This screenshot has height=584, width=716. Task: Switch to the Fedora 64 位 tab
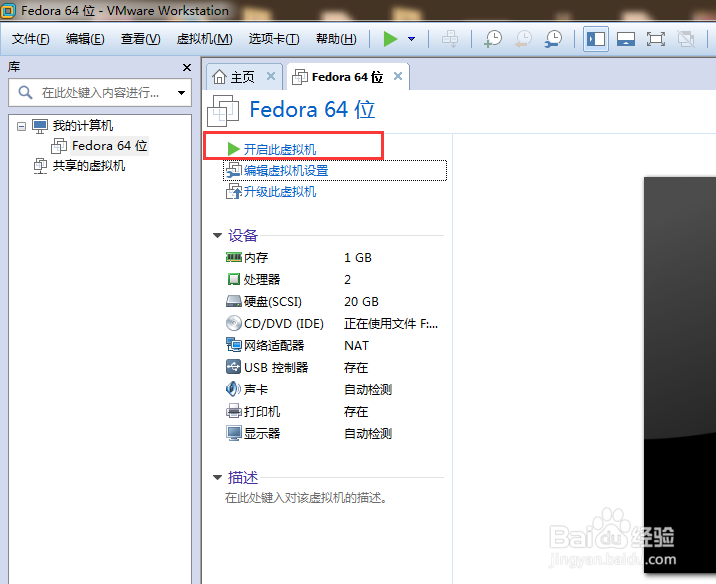point(347,77)
